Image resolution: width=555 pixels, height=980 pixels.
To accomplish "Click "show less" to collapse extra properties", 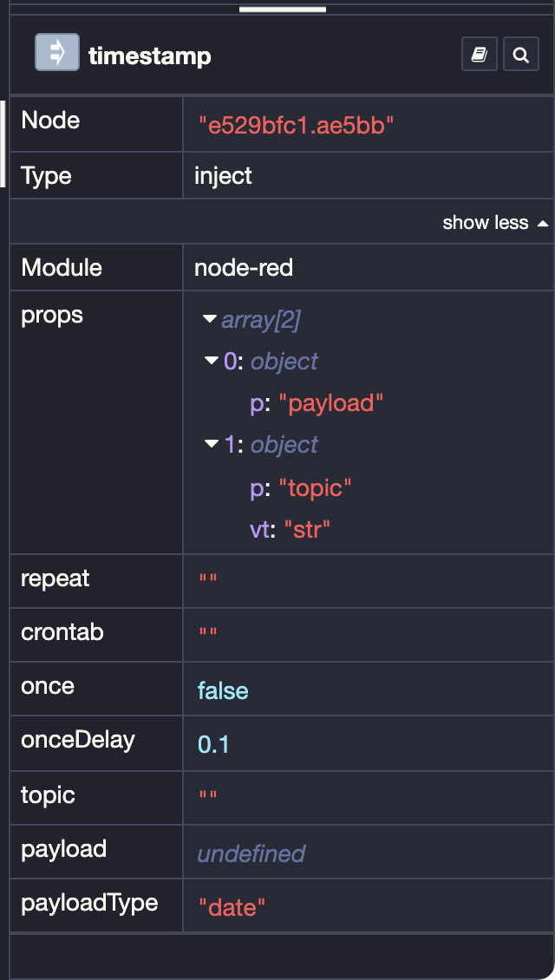I will [x=486, y=222].
